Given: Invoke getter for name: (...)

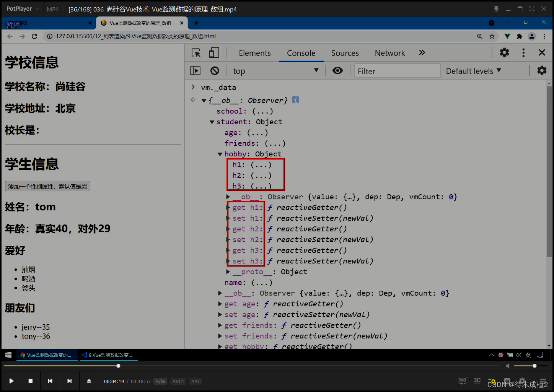Looking at the screenshot, I should tap(262, 283).
